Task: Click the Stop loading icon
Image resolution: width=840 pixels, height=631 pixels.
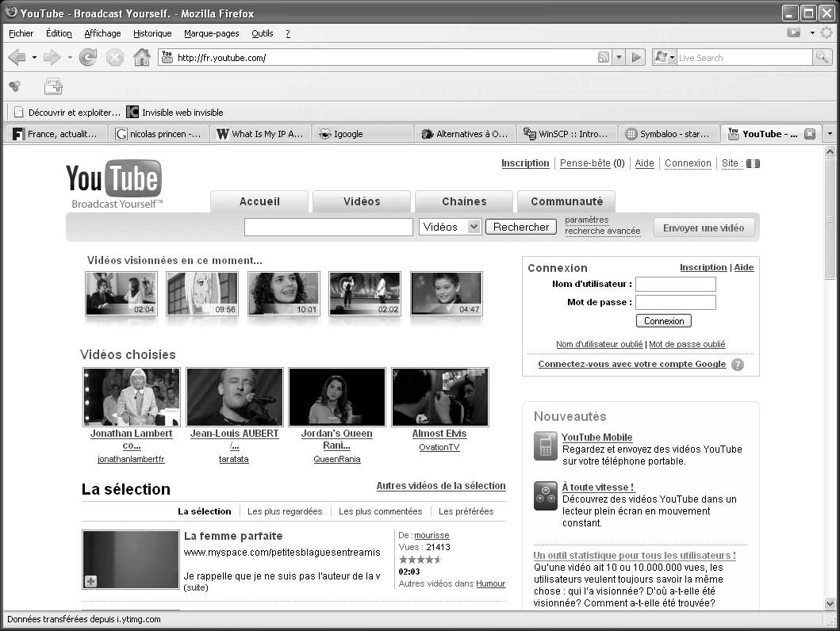Action: [115, 57]
